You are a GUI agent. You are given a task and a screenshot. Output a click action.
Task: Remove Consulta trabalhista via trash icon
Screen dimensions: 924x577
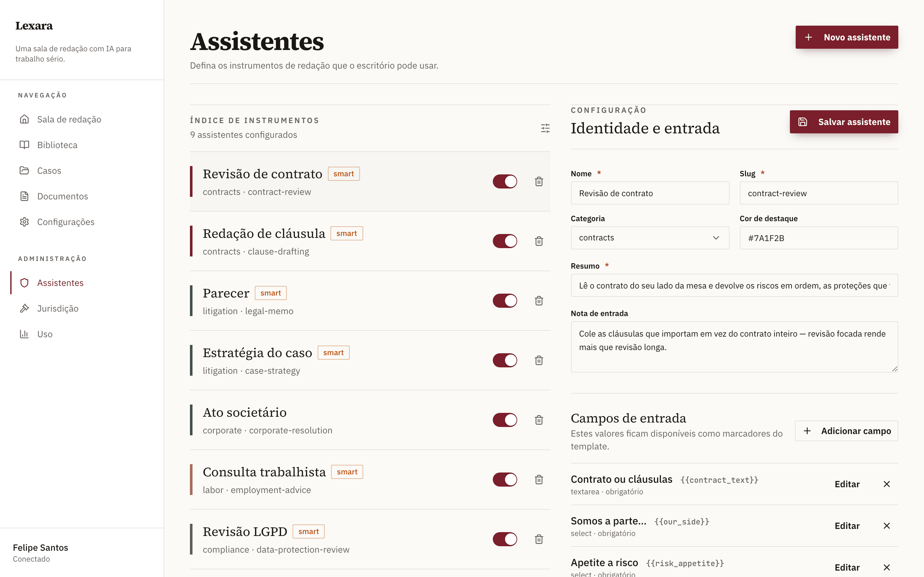539,480
